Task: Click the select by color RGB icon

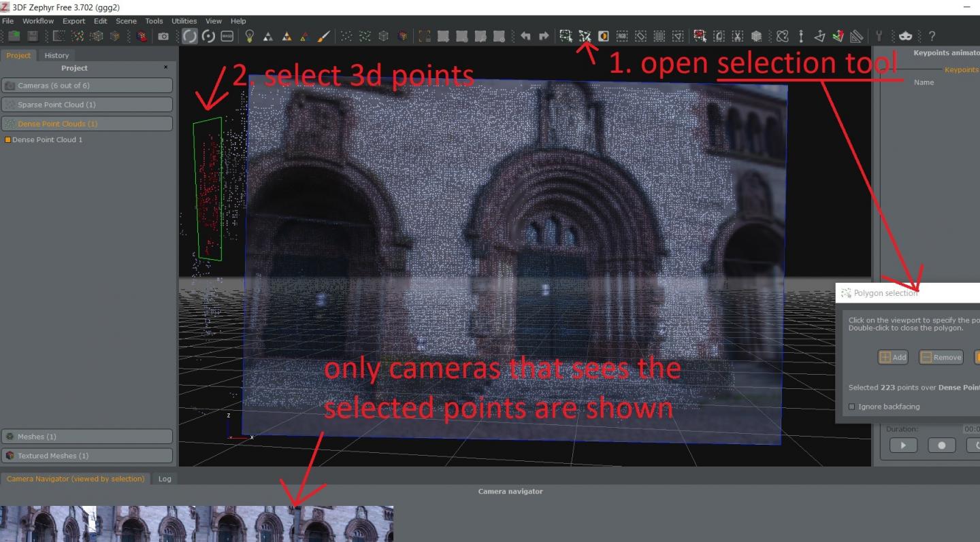Action: pyautogui.click(x=621, y=36)
